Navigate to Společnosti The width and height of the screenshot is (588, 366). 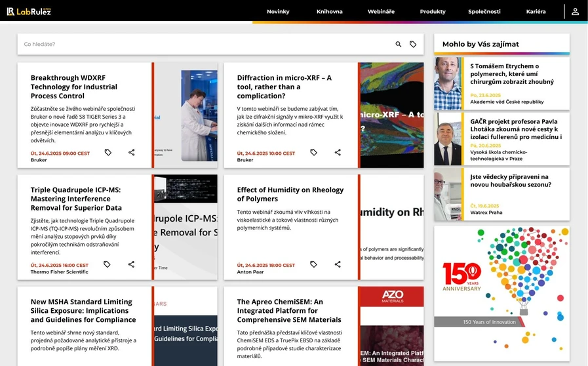tap(484, 12)
